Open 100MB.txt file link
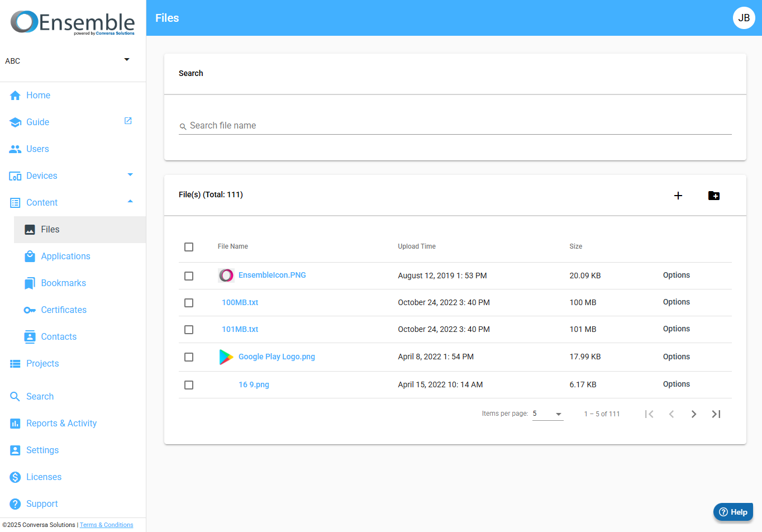 point(240,302)
